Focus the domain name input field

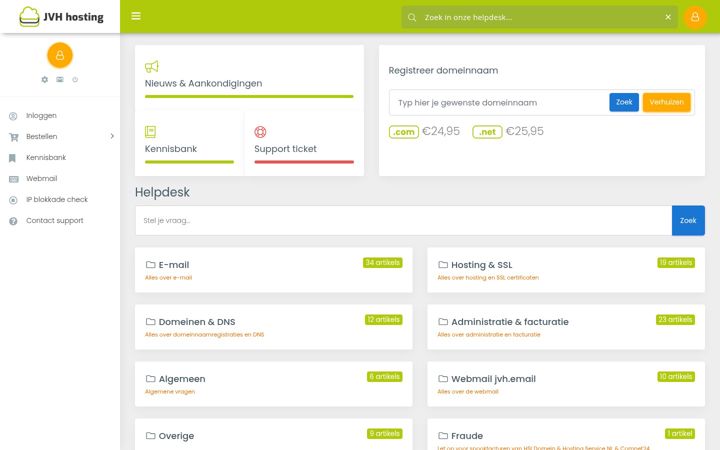499,102
